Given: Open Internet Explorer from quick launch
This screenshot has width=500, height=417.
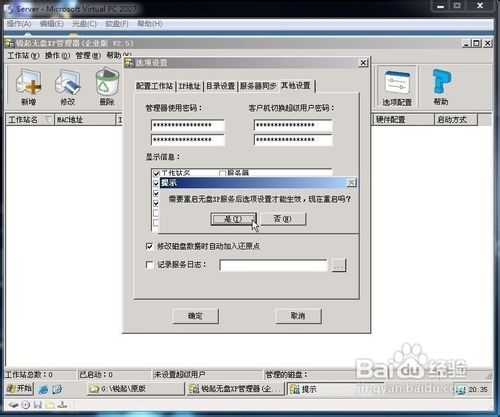Looking at the screenshot, I should pyautogui.click(x=43, y=389).
